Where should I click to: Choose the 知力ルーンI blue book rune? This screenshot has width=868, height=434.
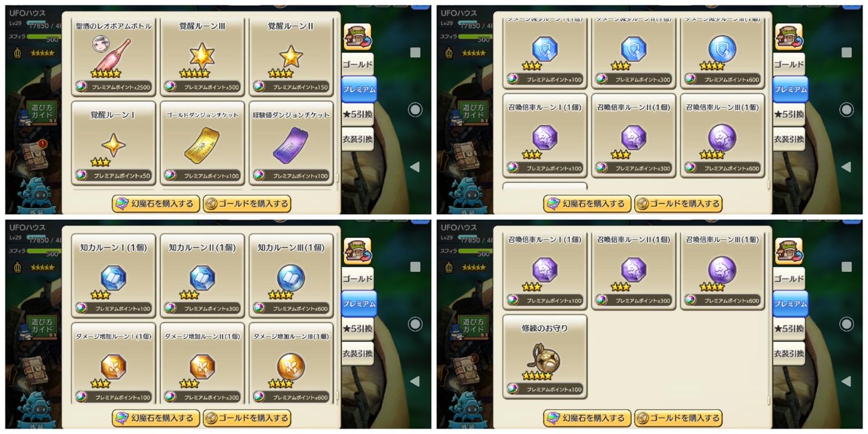pos(113,276)
